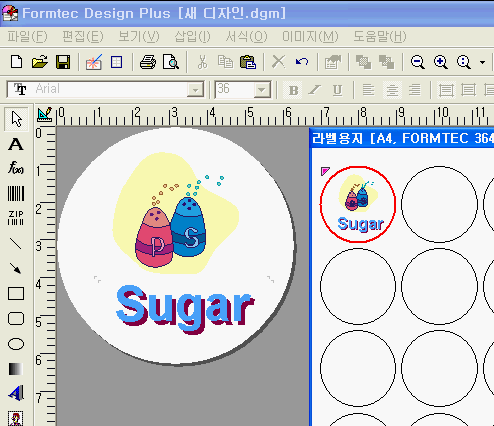Open the 서식(O) menu
Viewport: 494px width, 426px height.
point(246,36)
